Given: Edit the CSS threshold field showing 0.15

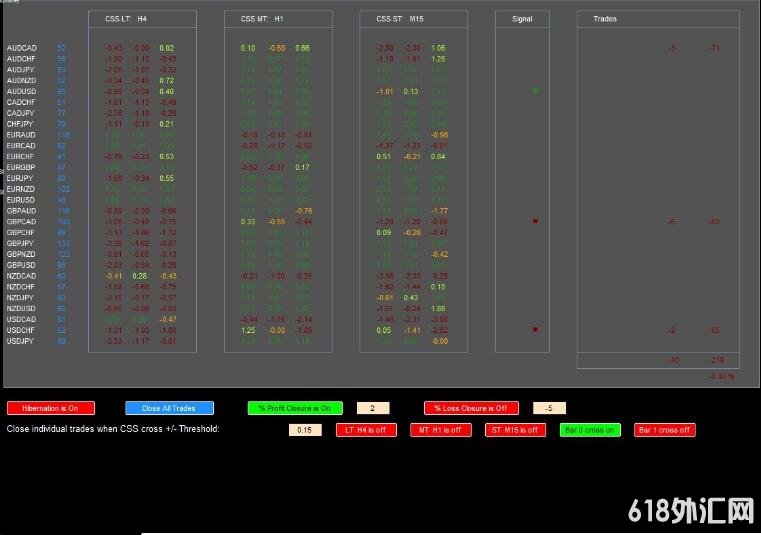Looking at the screenshot, I should [x=305, y=430].
